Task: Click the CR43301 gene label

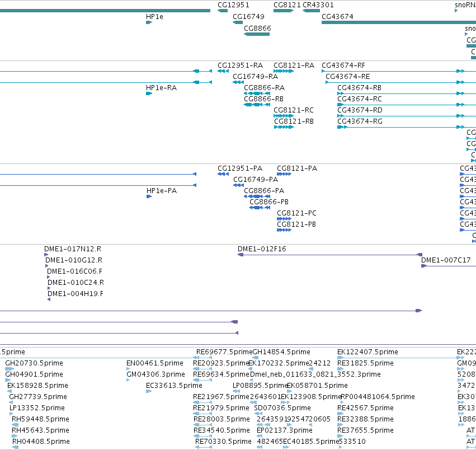Action: coord(318,5)
